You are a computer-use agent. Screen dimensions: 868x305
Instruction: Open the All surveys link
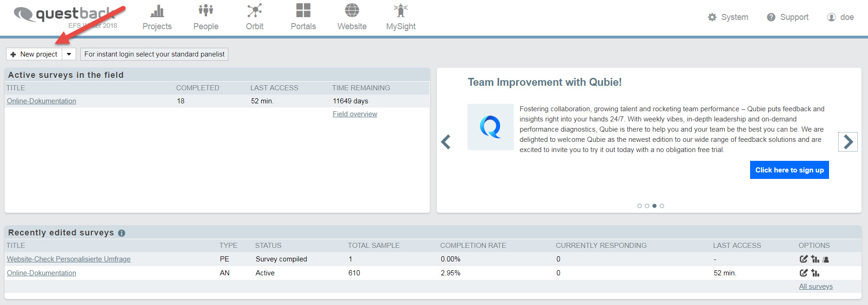(816, 286)
